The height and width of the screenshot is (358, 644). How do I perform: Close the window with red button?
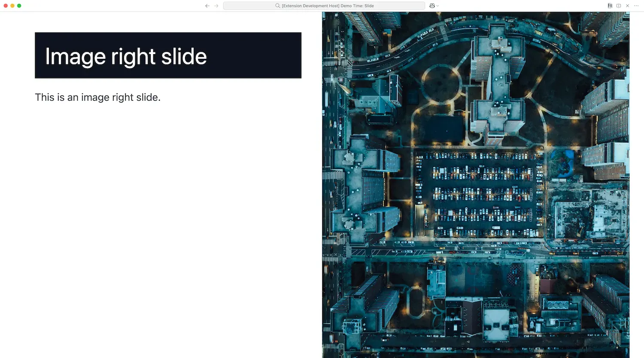(6, 6)
